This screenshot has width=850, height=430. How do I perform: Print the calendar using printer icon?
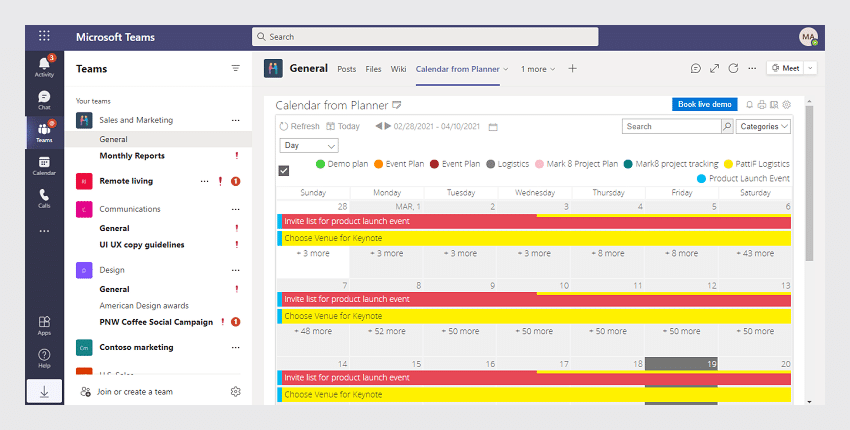762,105
